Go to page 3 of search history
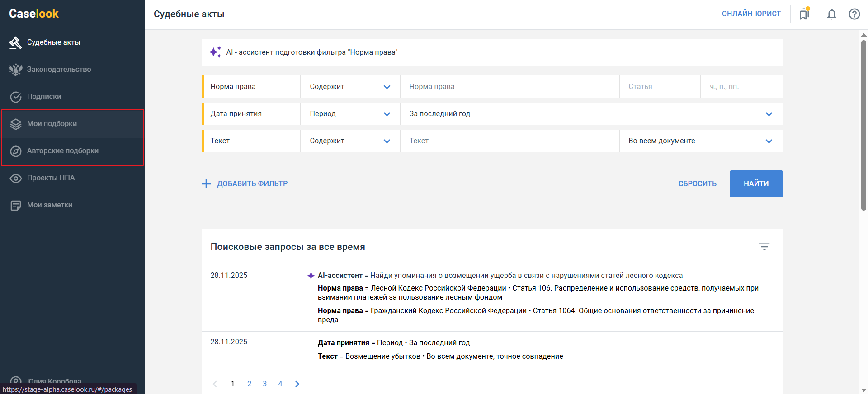 265,384
